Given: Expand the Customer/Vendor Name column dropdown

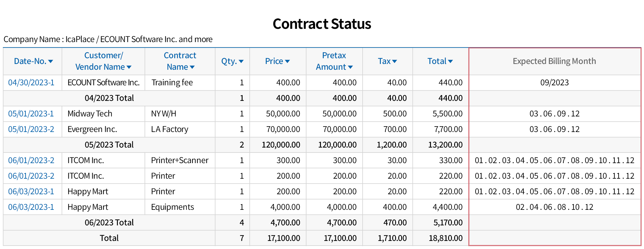Looking at the screenshot, I should tap(129, 67).
